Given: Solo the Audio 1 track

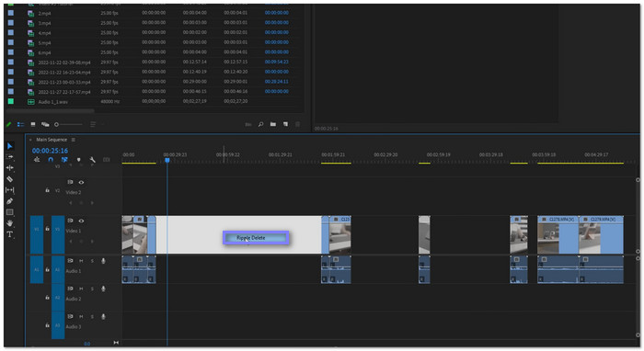Looking at the screenshot, I should coord(92,261).
